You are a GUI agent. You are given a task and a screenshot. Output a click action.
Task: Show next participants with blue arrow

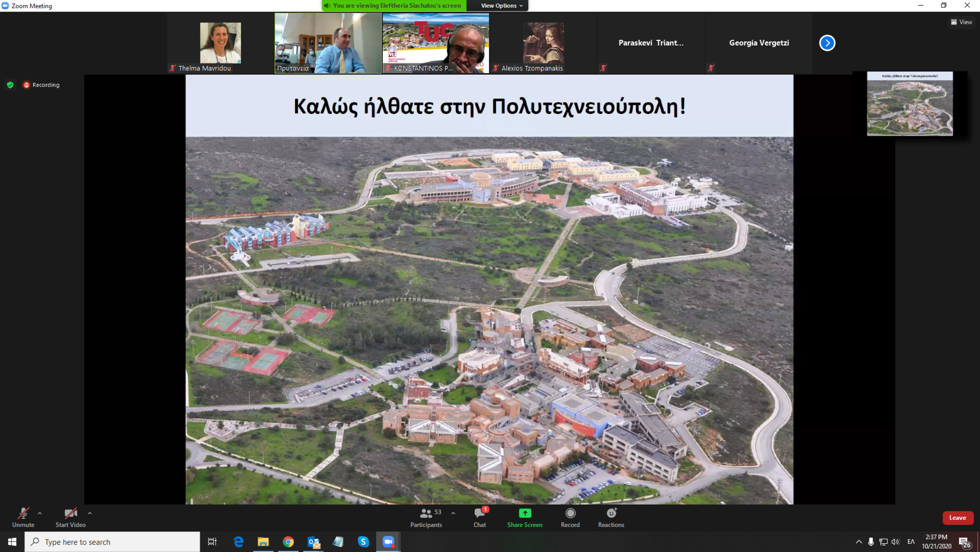pyautogui.click(x=827, y=43)
